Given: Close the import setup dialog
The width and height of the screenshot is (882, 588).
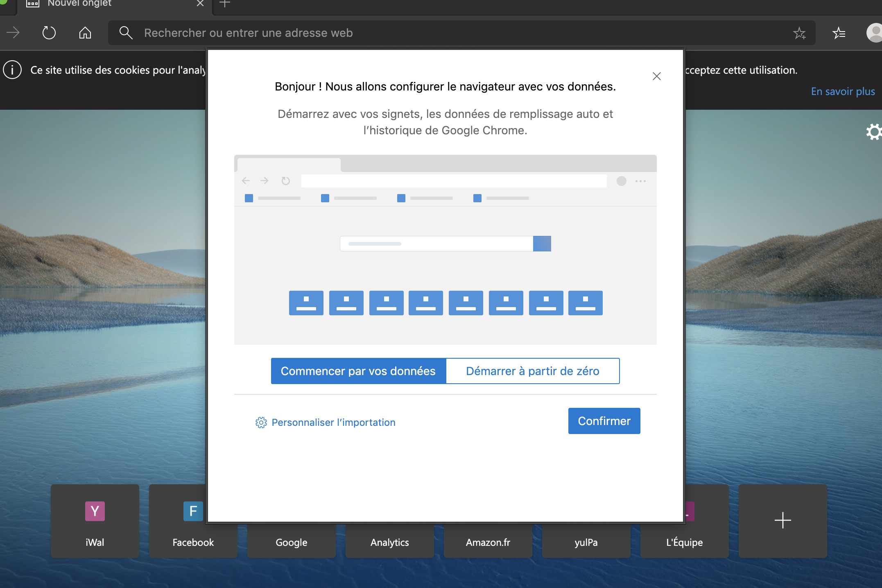Looking at the screenshot, I should tap(656, 76).
